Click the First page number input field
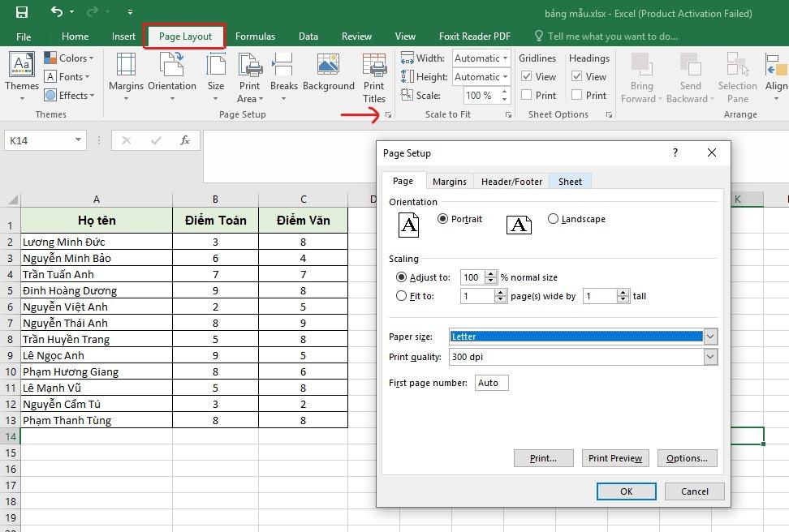 (x=491, y=381)
